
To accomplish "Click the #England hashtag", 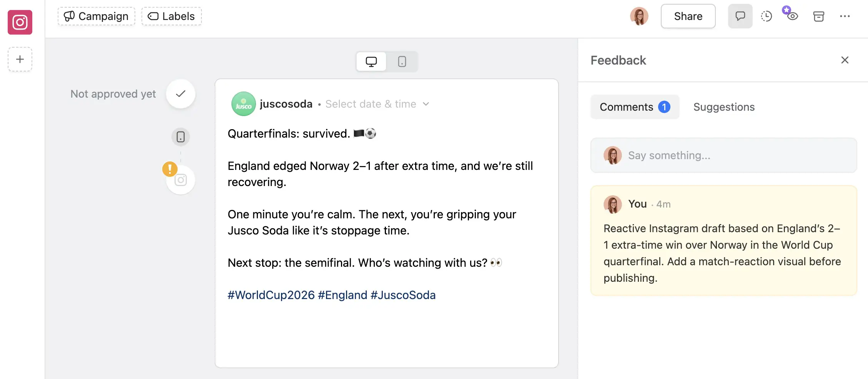I will pyautogui.click(x=343, y=295).
